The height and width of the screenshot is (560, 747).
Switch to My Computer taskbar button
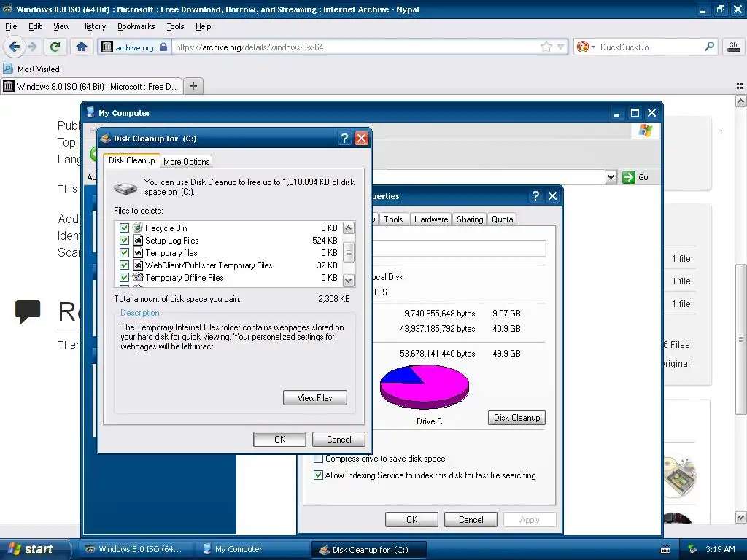pos(252,549)
